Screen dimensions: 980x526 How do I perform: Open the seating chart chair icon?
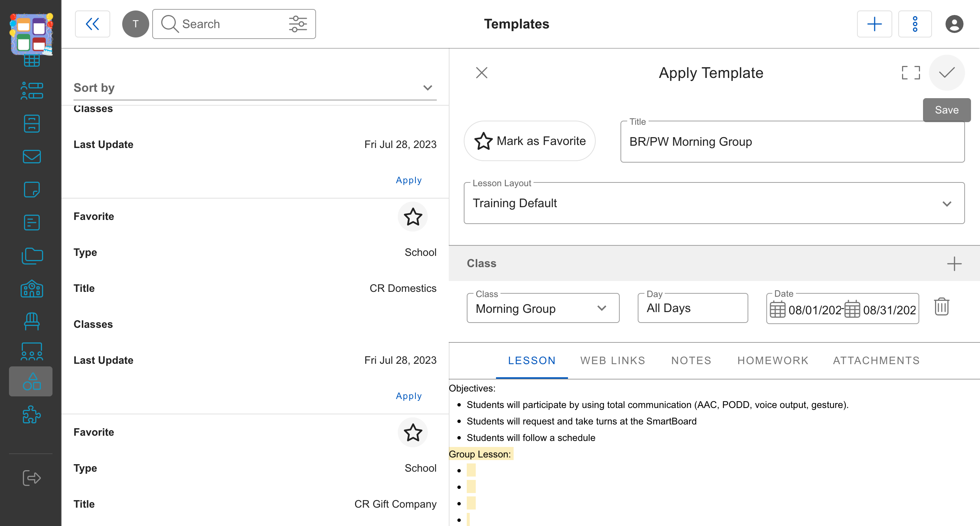pyautogui.click(x=31, y=321)
